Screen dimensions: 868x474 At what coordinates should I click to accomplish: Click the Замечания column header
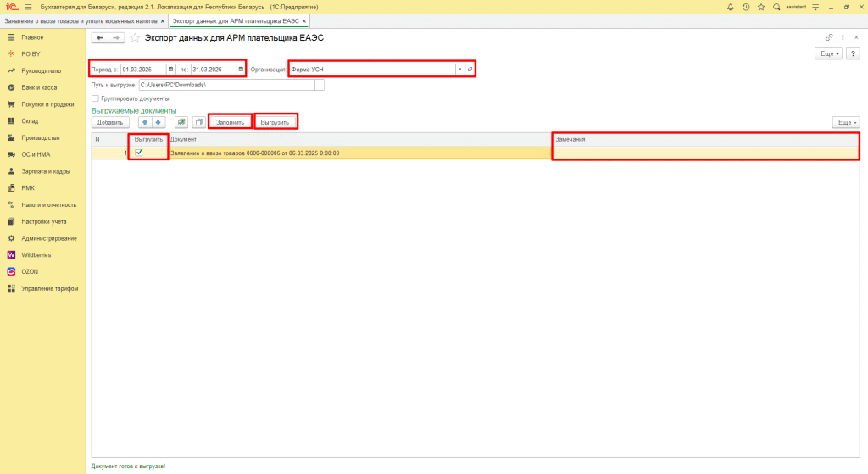click(x=706, y=140)
